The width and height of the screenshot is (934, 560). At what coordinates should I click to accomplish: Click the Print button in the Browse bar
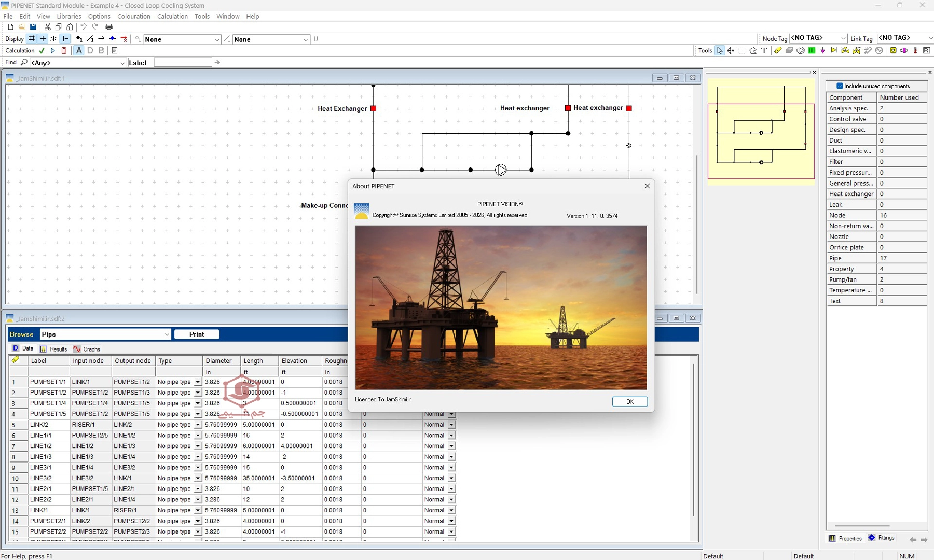click(197, 334)
